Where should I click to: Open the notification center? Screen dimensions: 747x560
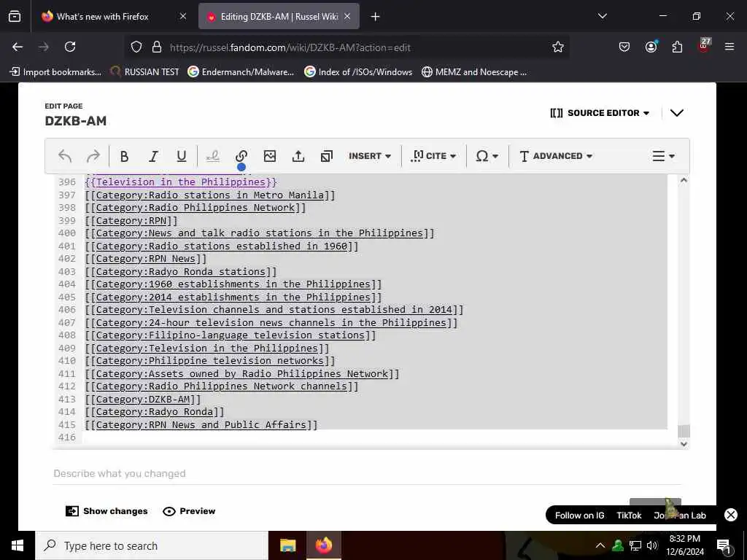tap(724, 545)
